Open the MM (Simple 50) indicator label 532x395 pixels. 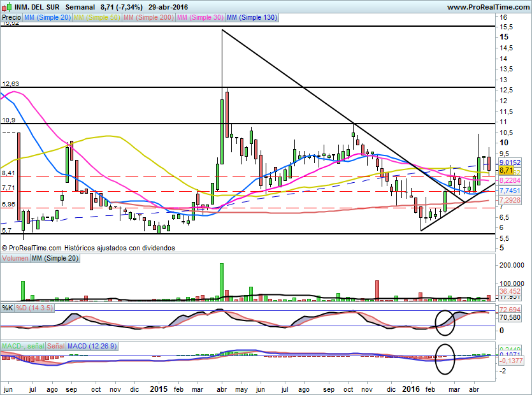tap(97, 17)
